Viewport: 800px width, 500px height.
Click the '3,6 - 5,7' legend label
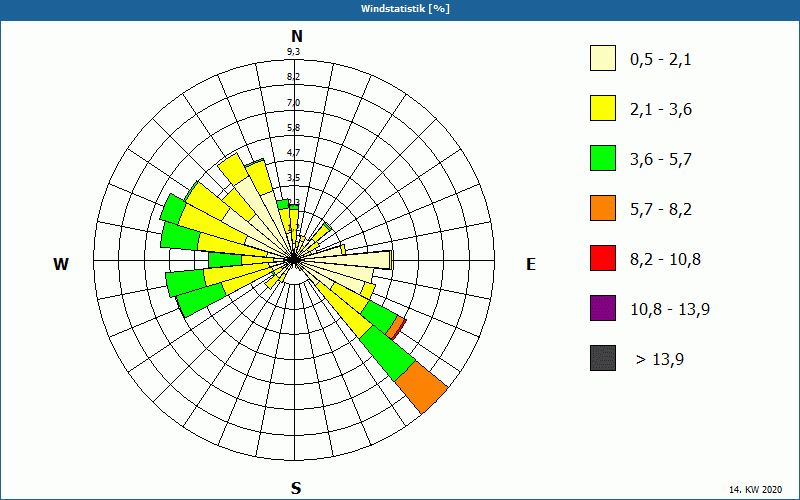[x=661, y=160]
